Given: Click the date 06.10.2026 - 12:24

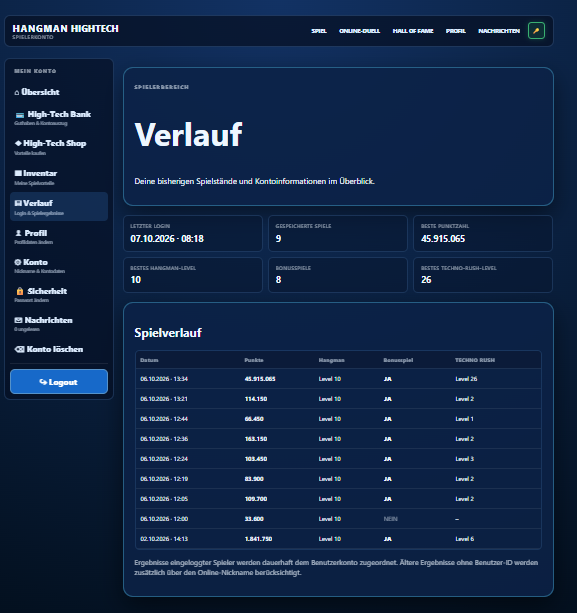Looking at the screenshot, I should pyautogui.click(x=164, y=459).
